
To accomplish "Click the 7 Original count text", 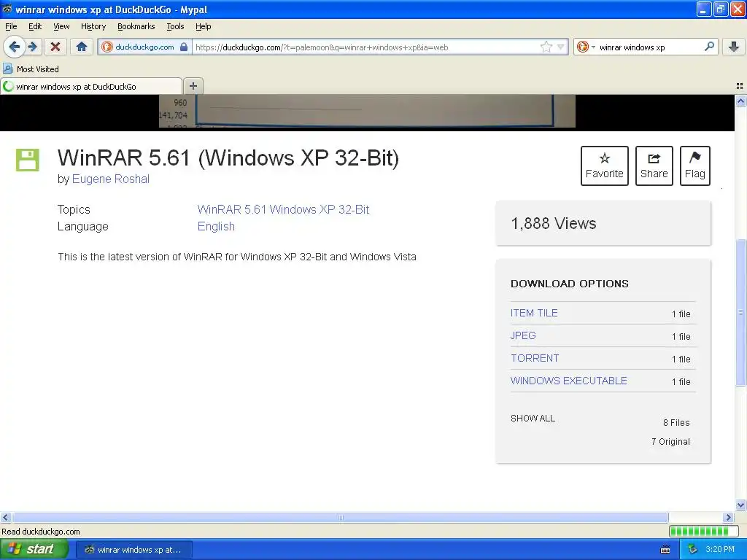I will coord(670,441).
